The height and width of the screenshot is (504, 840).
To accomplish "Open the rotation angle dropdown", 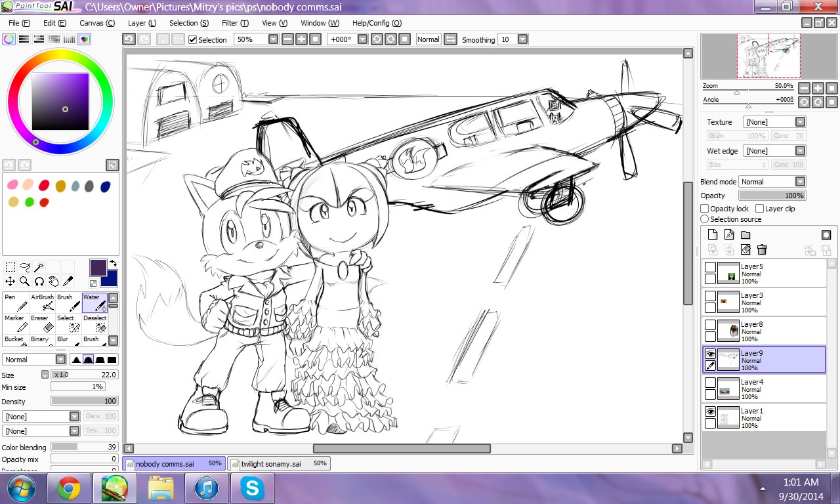I will tap(362, 39).
